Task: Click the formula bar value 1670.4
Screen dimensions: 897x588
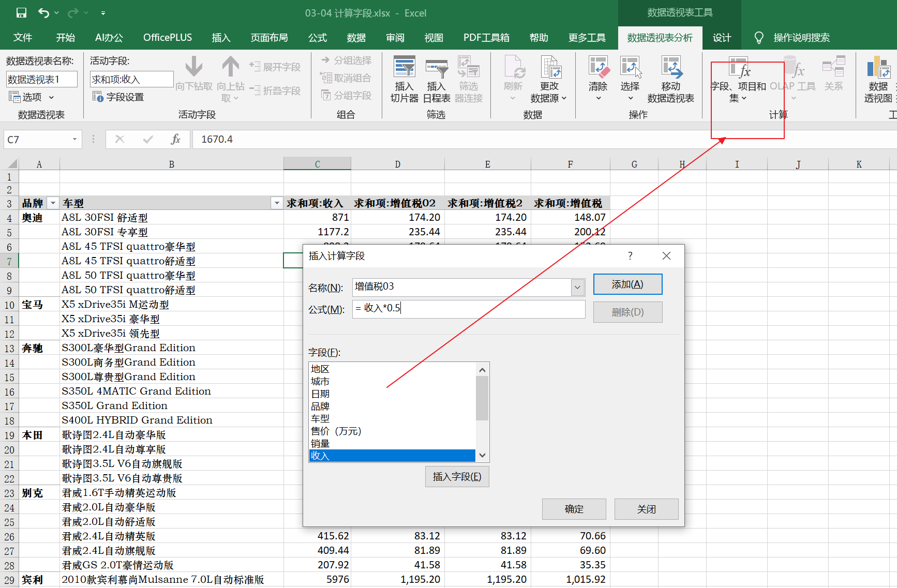Action: [217, 139]
